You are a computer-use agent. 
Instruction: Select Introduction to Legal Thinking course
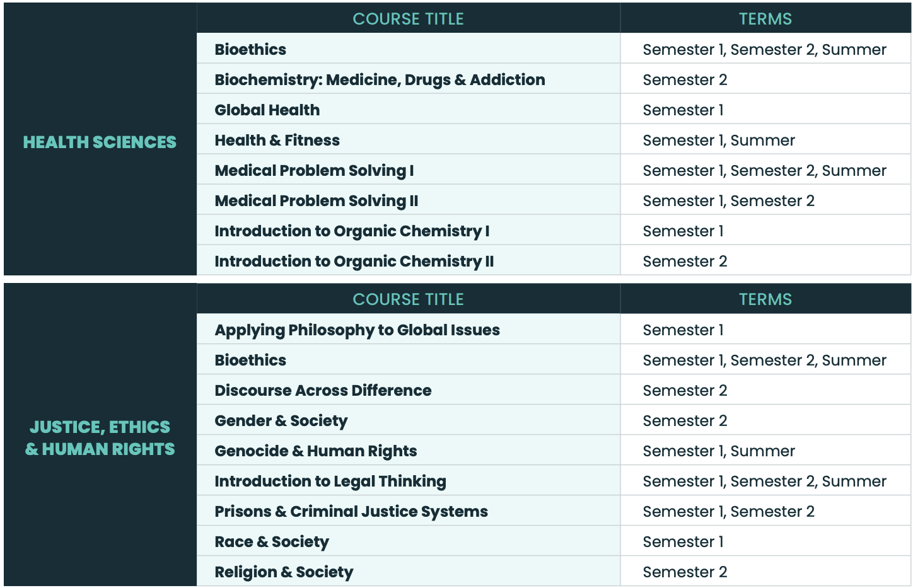point(330,481)
